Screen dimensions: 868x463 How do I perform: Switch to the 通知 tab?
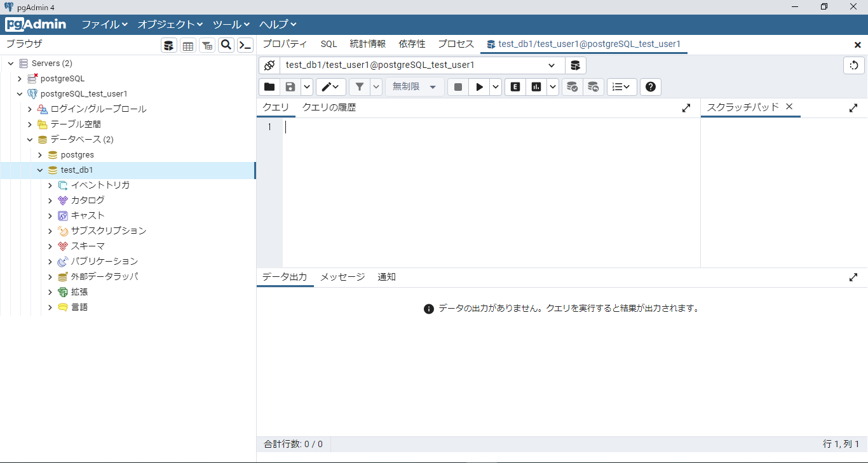(x=386, y=277)
